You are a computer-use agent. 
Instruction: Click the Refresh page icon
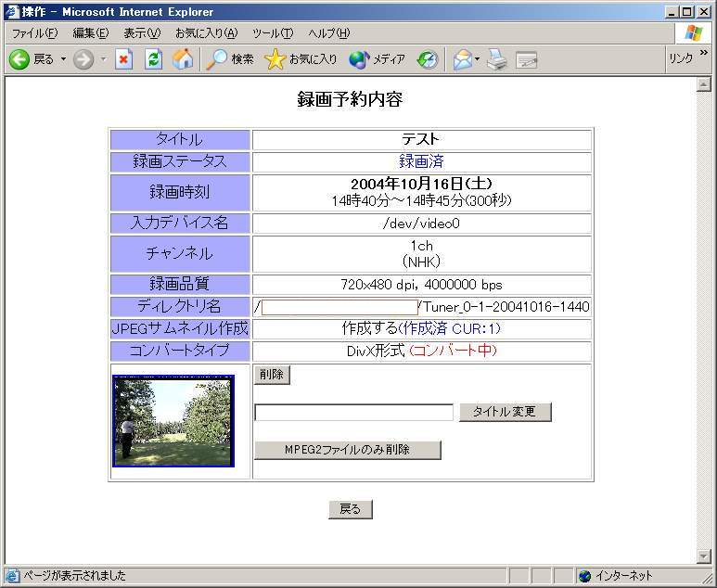154,59
